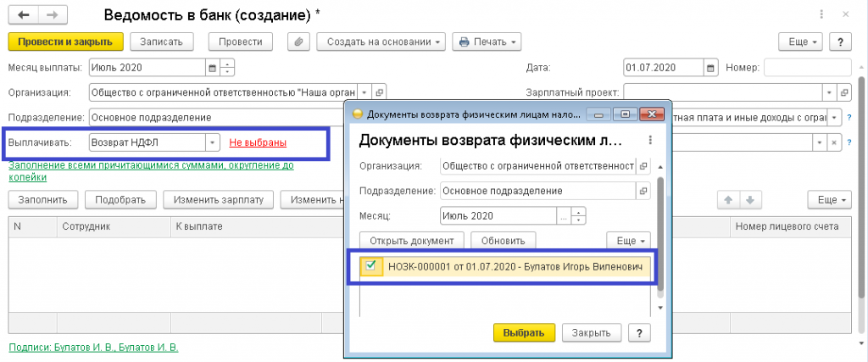
Task: Click the Провести и закрыть button
Action: (65, 42)
